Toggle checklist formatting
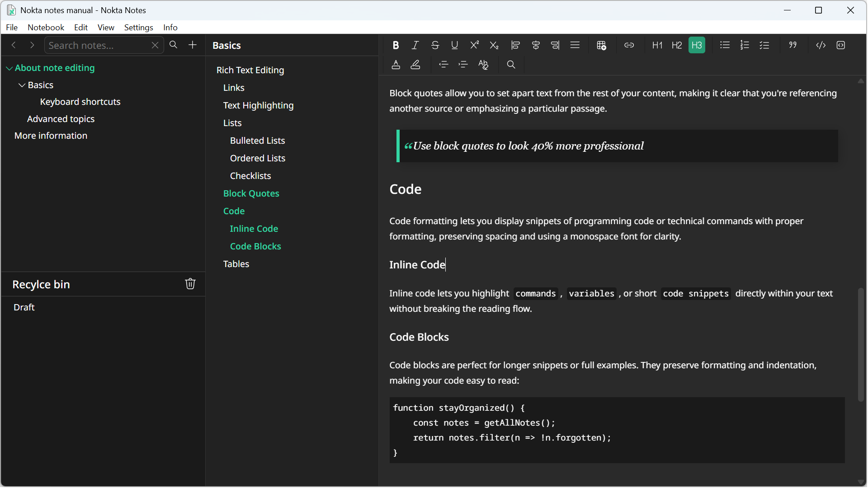The image size is (868, 488). coord(765,45)
